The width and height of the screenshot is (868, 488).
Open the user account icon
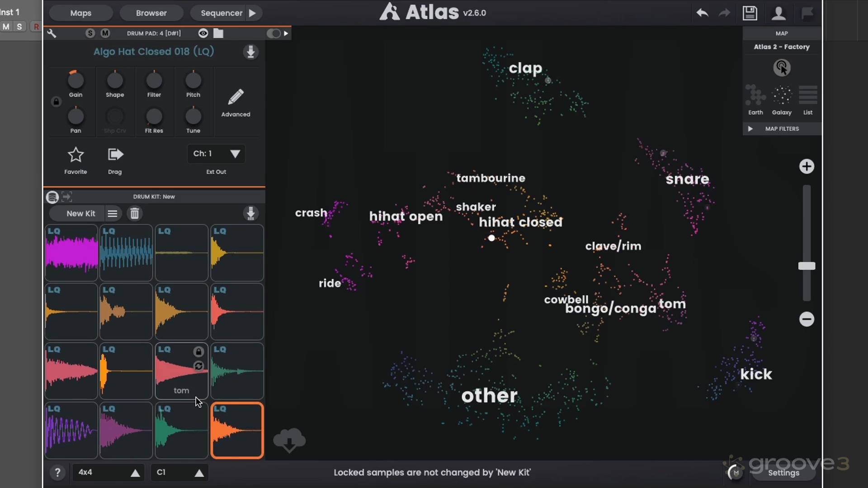point(778,13)
